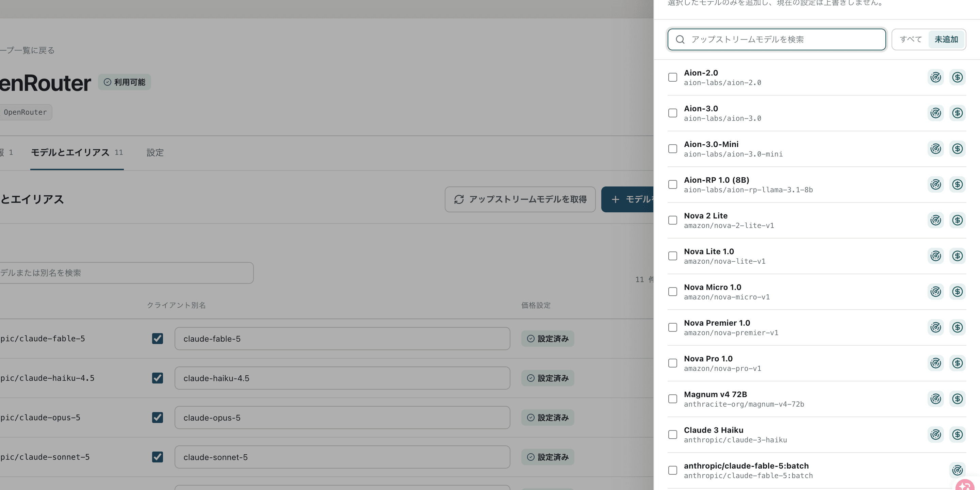This screenshot has width=980, height=490.
Task: Switch the filter to すべて
Action: [911, 39]
